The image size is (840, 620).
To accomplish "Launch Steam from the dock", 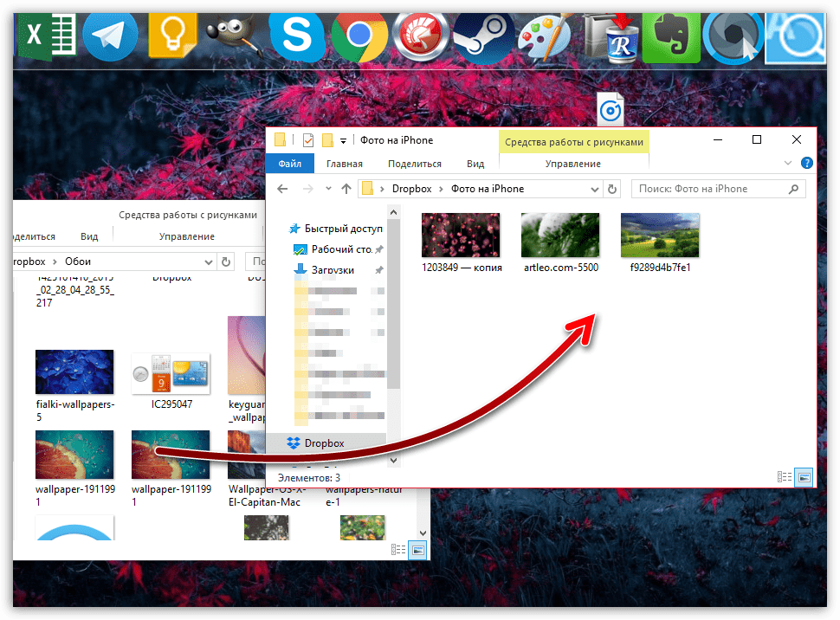I will point(482,36).
